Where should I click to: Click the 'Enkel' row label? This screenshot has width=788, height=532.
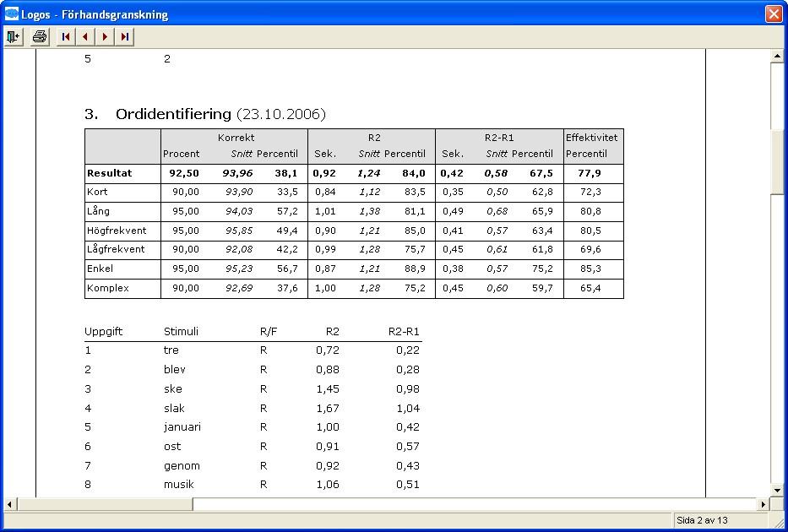click(100, 269)
